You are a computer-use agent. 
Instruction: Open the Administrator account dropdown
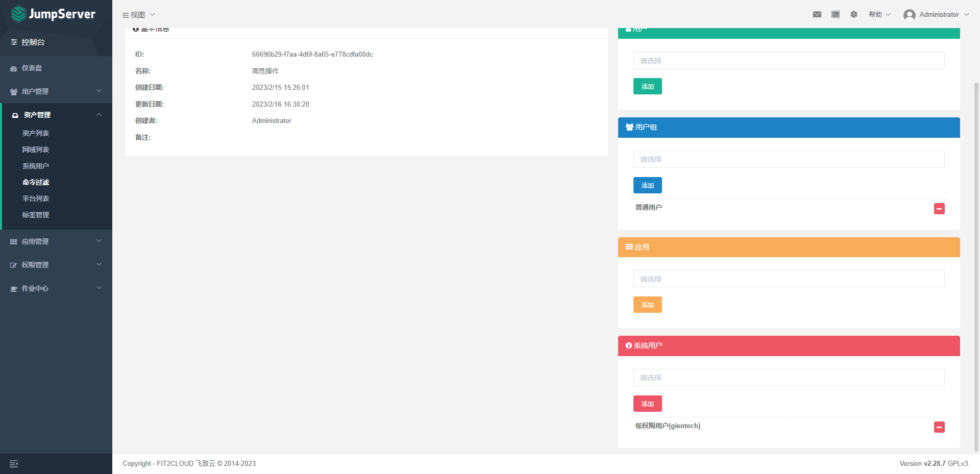point(936,15)
